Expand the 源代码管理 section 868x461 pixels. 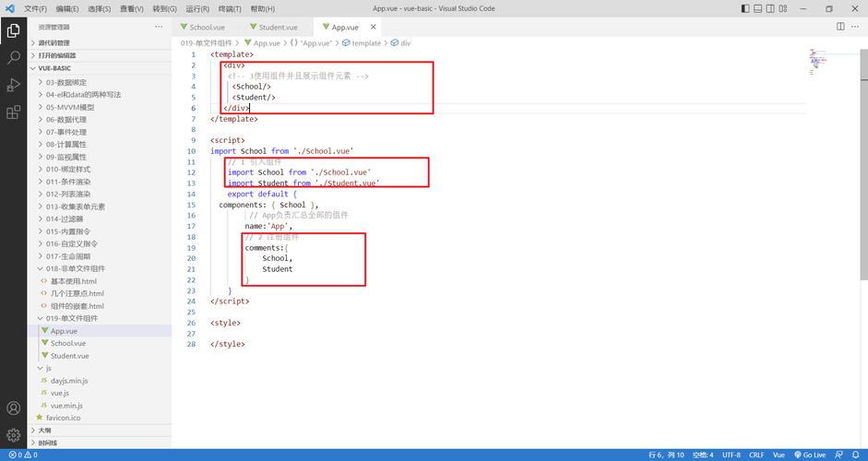coord(100,42)
